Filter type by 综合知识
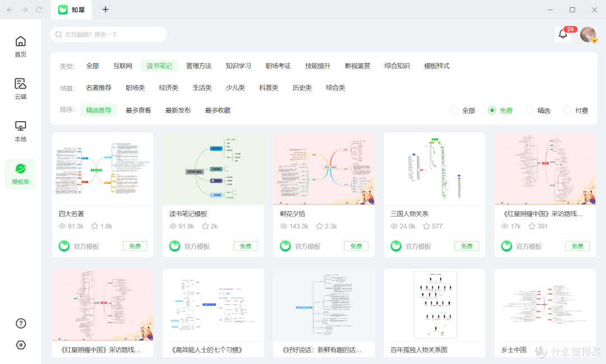Image resolution: width=606 pixels, height=364 pixels. click(x=397, y=66)
